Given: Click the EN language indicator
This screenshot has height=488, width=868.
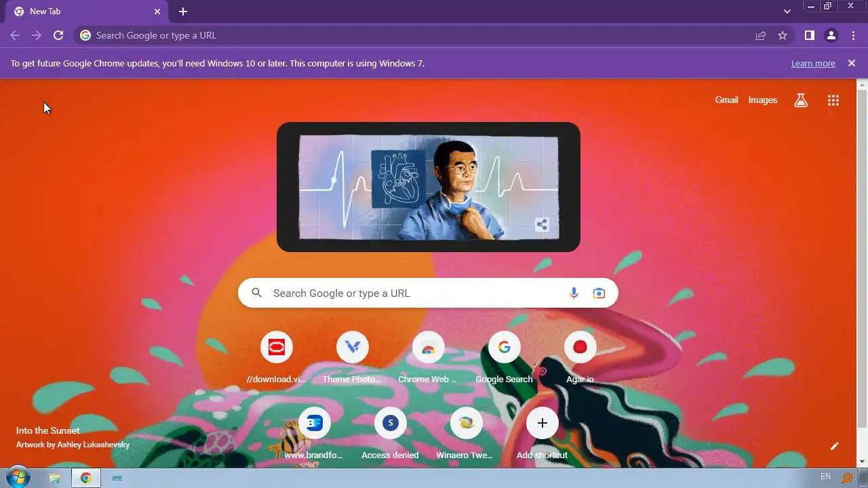Looking at the screenshot, I should pyautogui.click(x=825, y=477).
